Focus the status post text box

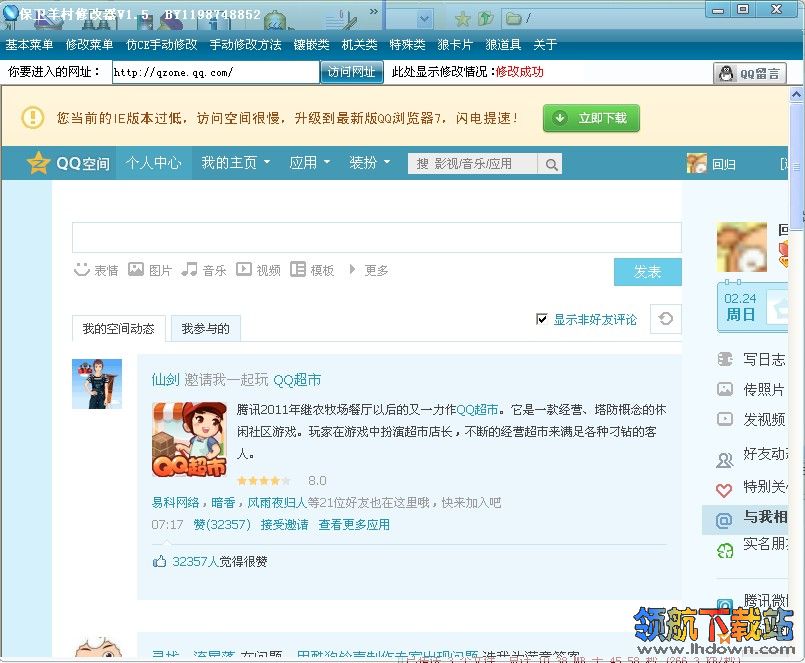click(x=377, y=237)
